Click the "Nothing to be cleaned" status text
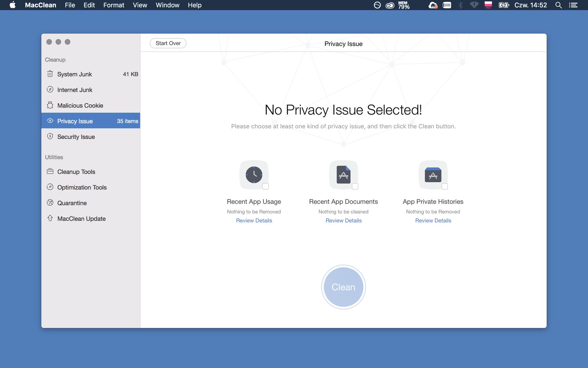 pos(344,212)
